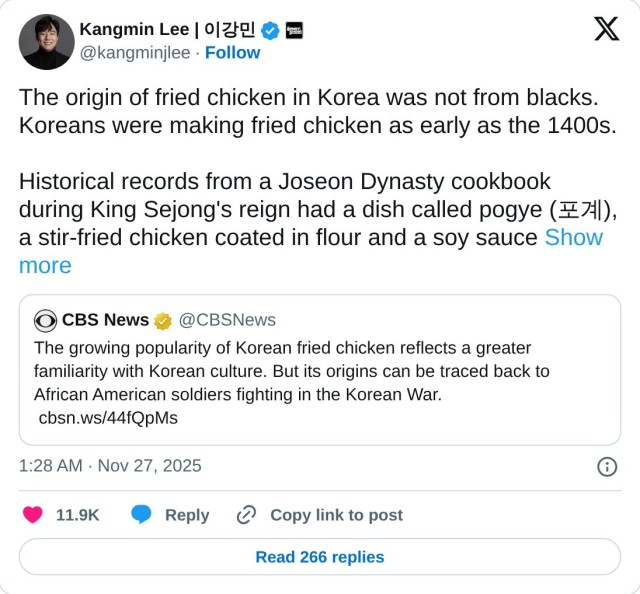Open the tweet info icon
The height and width of the screenshot is (594, 640).
(x=606, y=466)
